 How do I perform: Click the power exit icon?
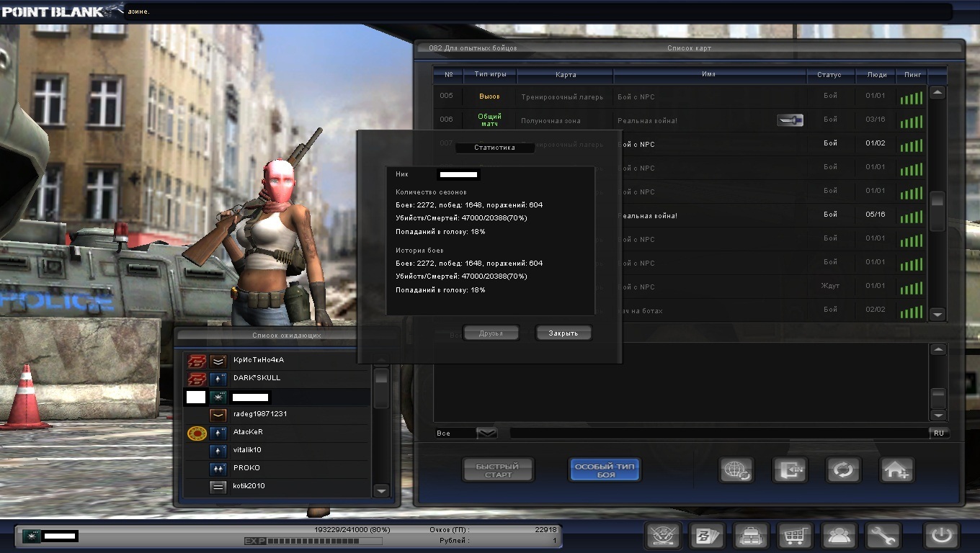pyautogui.click(x=941, y=536)
